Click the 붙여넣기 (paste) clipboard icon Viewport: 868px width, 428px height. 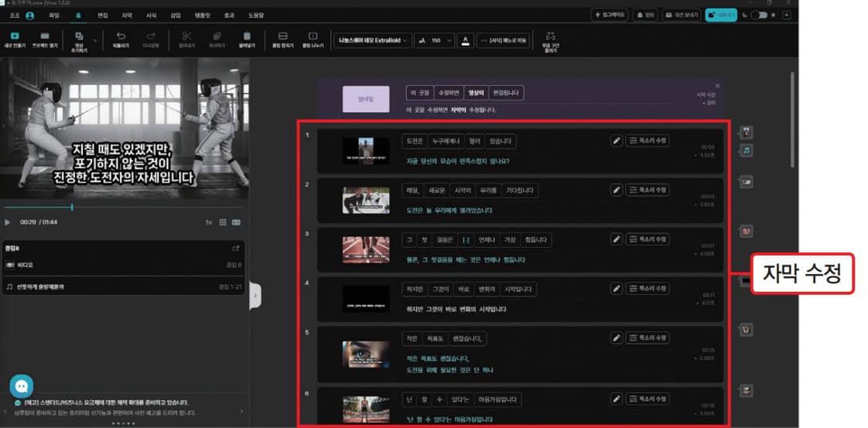[x=247, y=36]
